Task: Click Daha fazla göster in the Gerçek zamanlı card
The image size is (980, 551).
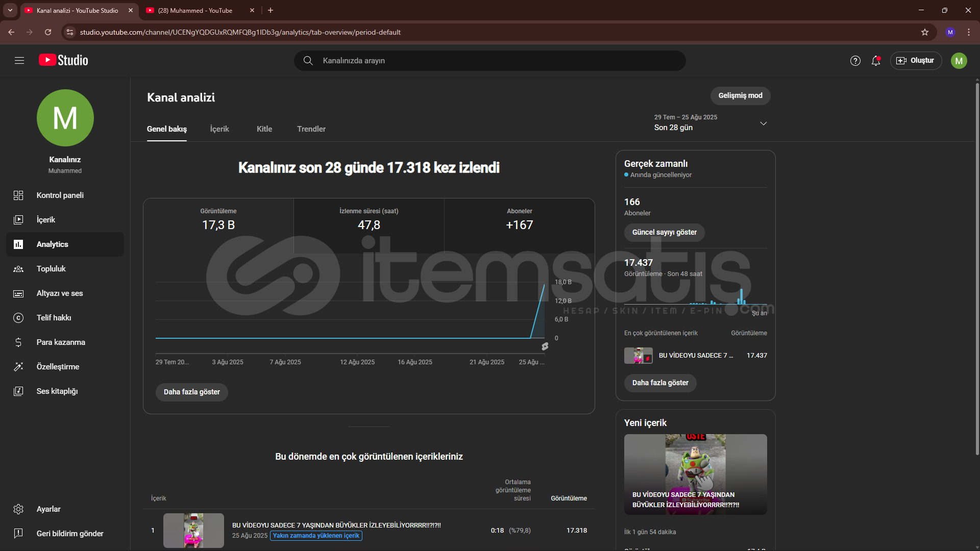Action: pos(660,383)
